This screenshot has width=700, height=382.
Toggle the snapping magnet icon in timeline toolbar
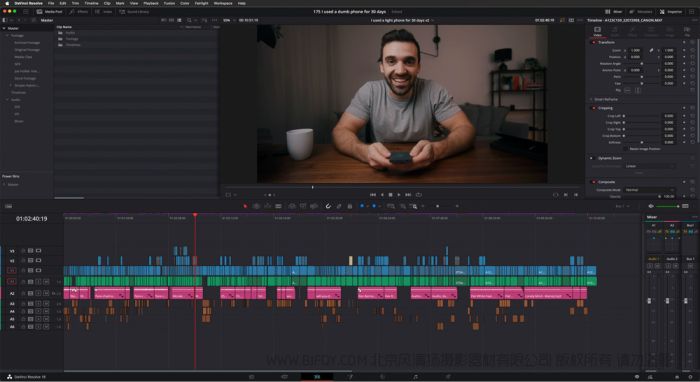(328, 206)
